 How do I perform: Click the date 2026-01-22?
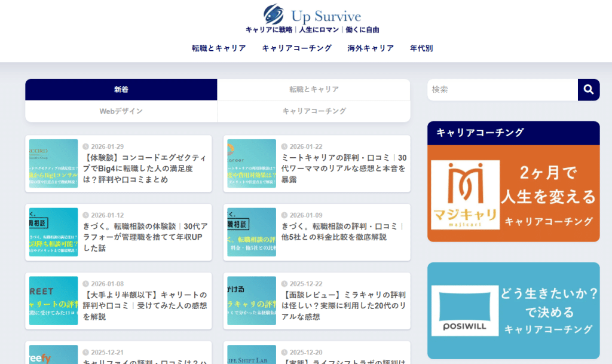point(306,146)
